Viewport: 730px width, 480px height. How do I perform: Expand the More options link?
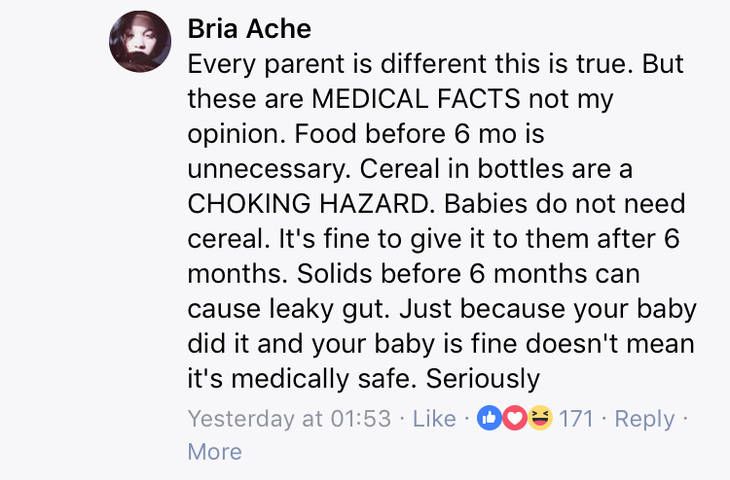coord(214,451)
